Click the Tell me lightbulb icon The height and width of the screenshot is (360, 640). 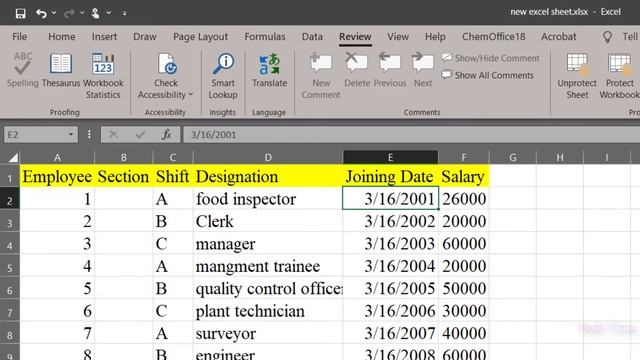click(x=607, y=37)
